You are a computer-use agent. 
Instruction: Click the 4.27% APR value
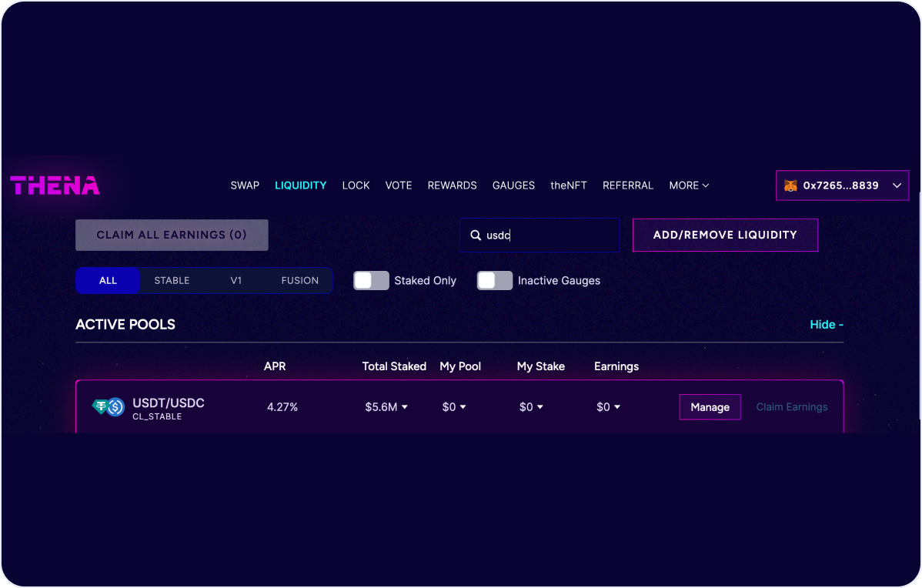(x=282, y=407)
